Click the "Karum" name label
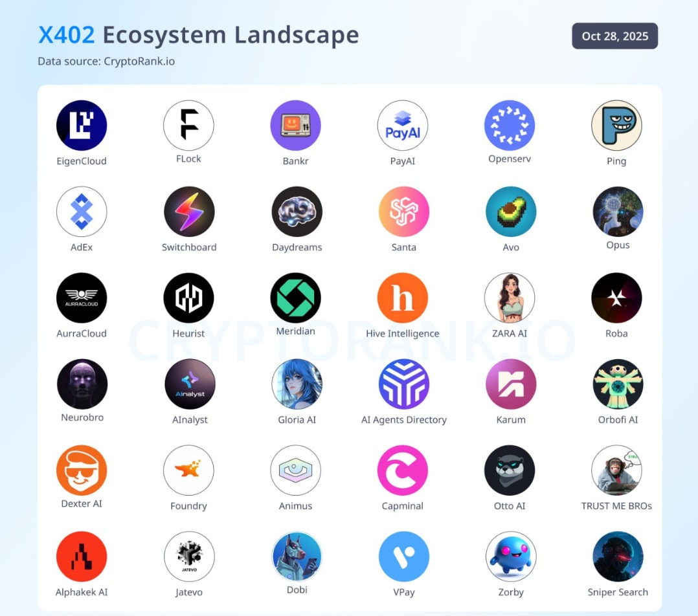This screenshot has width=698, height=616. [x=511, y=420]
